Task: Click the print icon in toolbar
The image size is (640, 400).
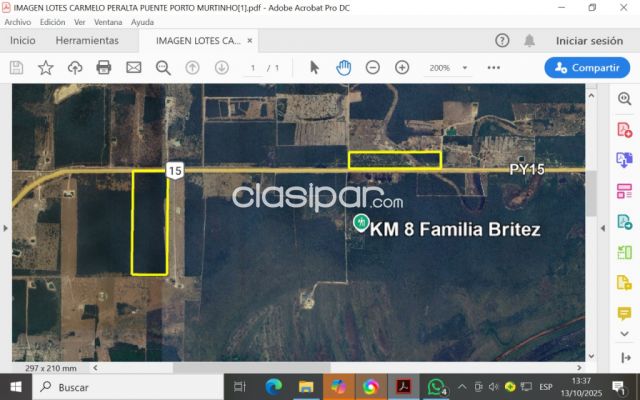Action: pyautogui.click(x=103, y=67)
